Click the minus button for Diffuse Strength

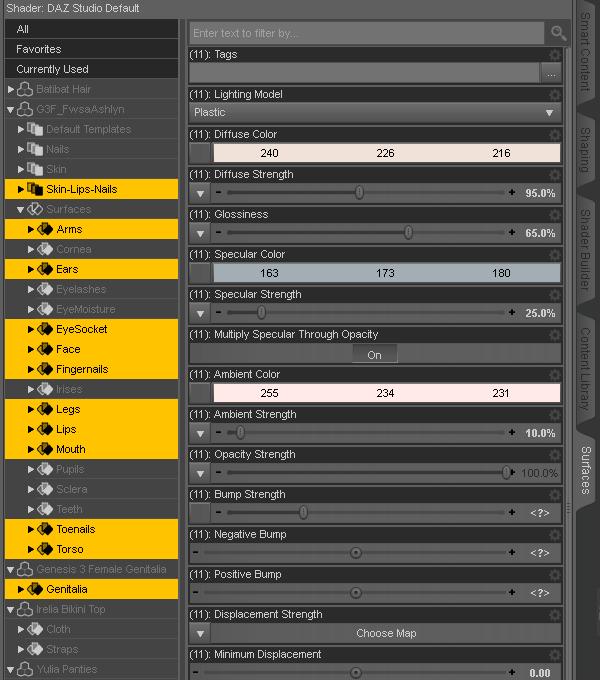click(218, 192)
